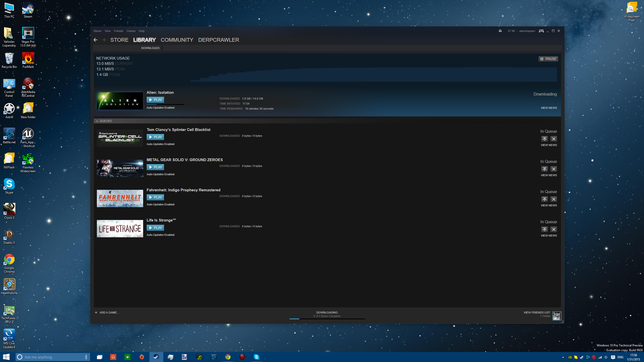This screenshot has width=644, height=362.
Task: Open the Friends menu
Action: pos(118,31)
